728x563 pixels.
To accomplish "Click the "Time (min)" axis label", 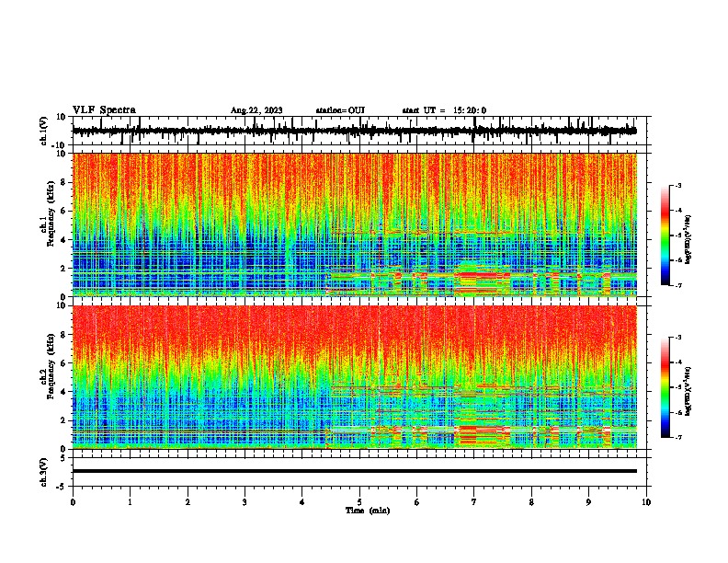I will (368, 511).
